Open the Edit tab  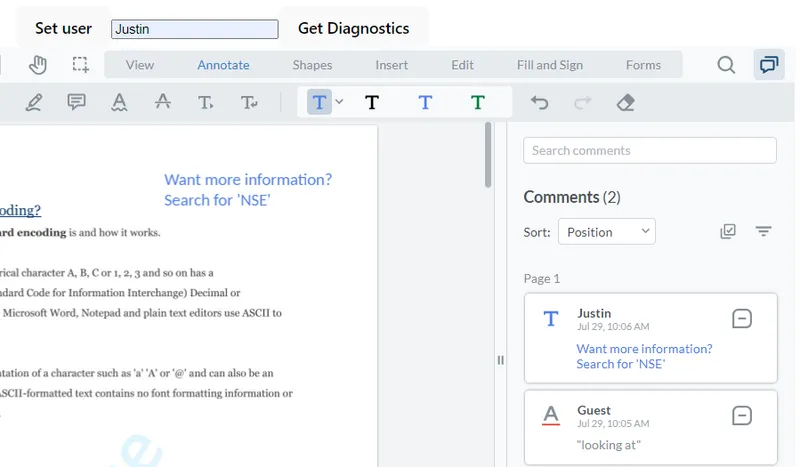pos(462,65)
